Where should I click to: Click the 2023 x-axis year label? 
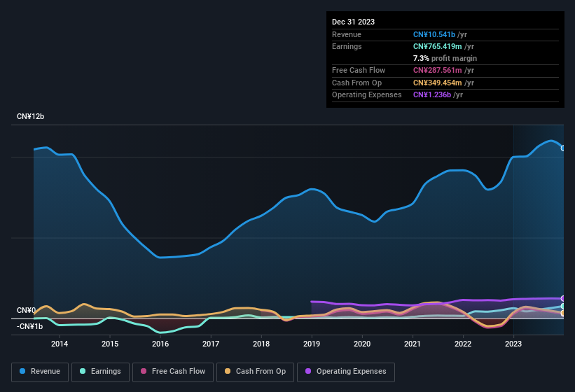point(513,344)
